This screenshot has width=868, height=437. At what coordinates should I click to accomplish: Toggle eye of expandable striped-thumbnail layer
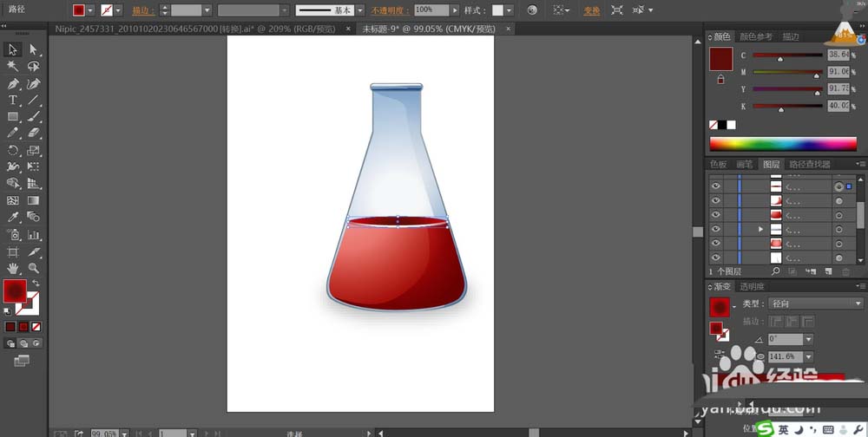tap(716, 228)
